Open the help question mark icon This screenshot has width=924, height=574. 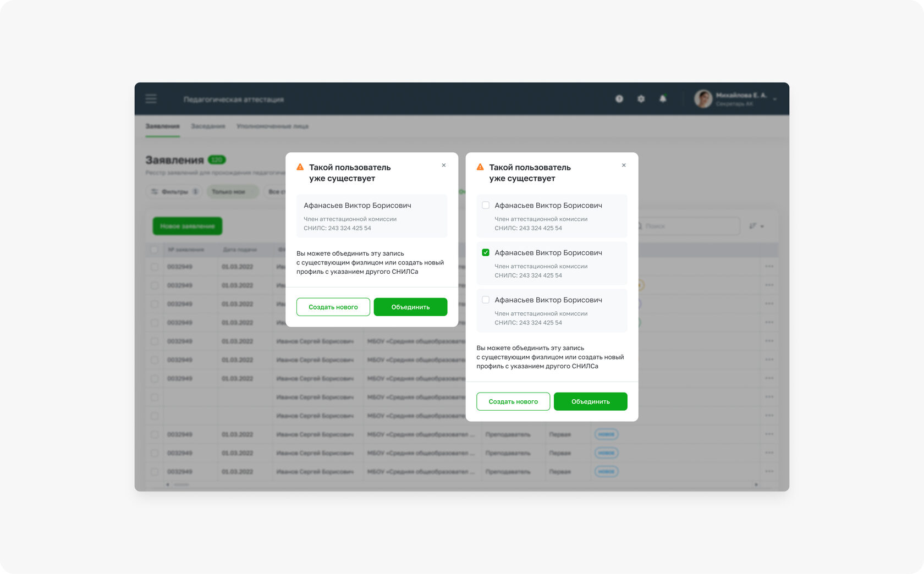tap(619, 98)
